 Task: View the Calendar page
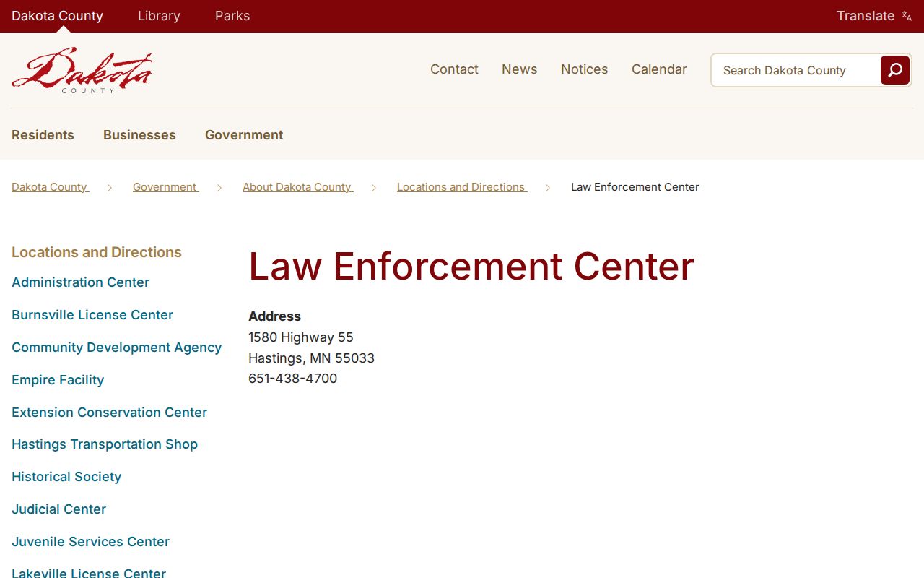click(659, 69)
